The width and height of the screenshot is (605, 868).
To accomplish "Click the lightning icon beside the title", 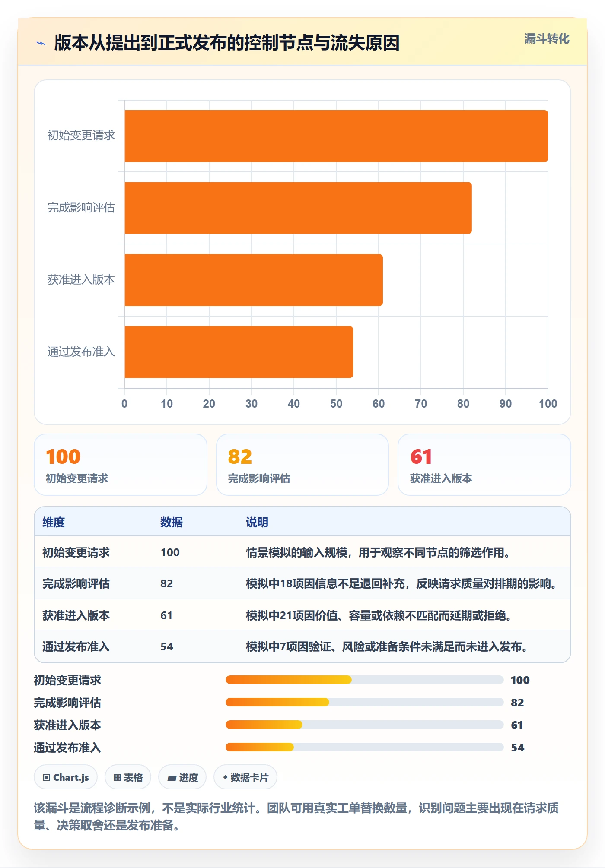I will [x=41, y=43].
